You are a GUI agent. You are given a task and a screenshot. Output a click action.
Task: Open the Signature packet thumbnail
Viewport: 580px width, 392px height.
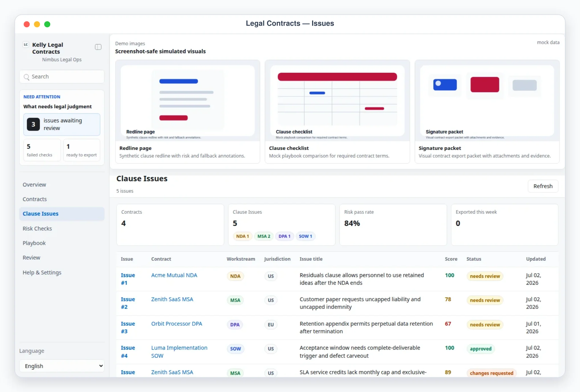(487, 101)
